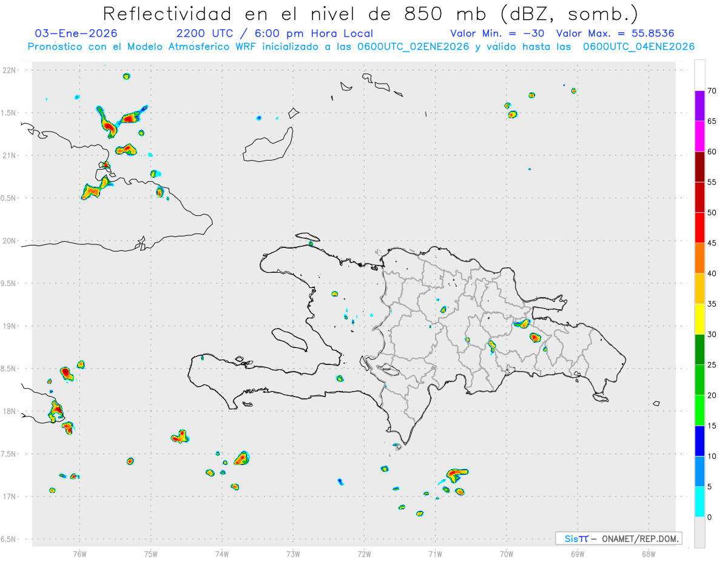Image resolution: width=728 pixels, height=562 pixels.
Task: Select the orange 40–45 dBZ colorbar segment
Action: (699, 258)
